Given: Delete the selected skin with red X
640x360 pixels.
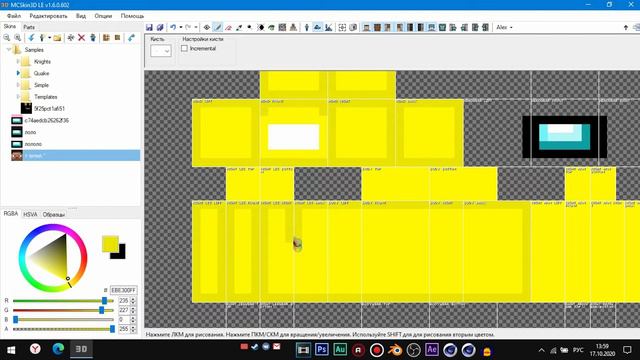Looking at the screenshot, I should pyautogui.click(x=82, y=38).
